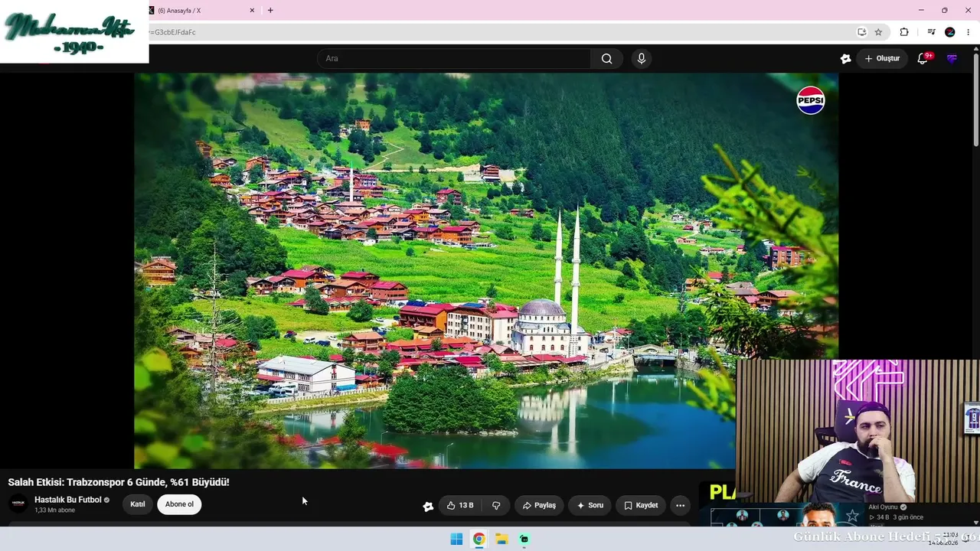Image resolution: width=980 pixels, height=551 pixels.
Task: Open the Chrome three-dot menu
Action: point(968,32)
